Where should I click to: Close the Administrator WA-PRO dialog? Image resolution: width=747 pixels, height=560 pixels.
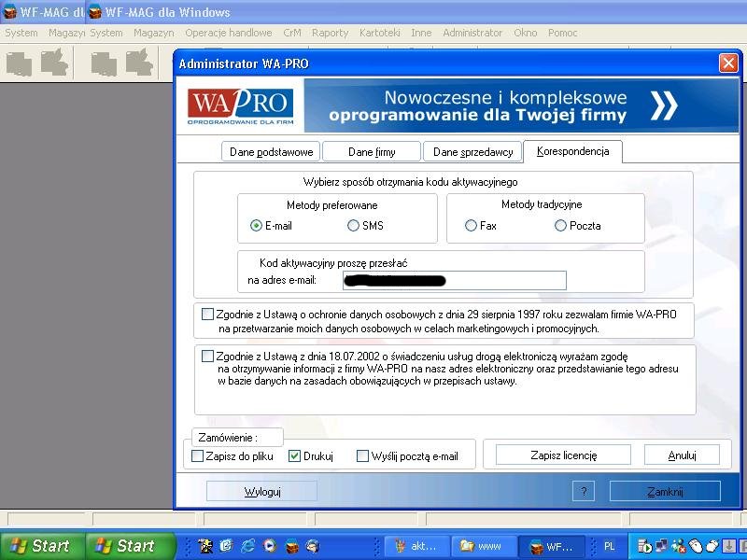point(728,63)
